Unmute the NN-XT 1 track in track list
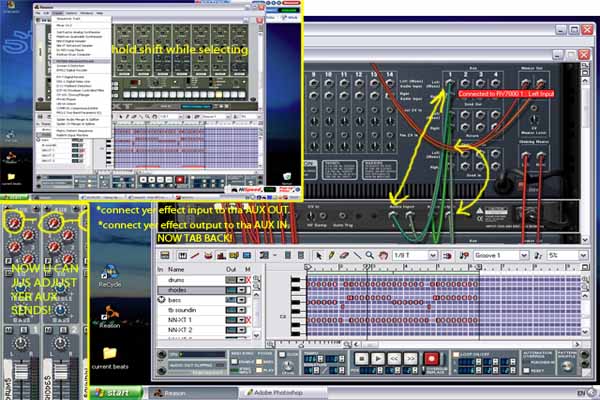600x400 pixels. pyautogui.click(x=248, y=320)
